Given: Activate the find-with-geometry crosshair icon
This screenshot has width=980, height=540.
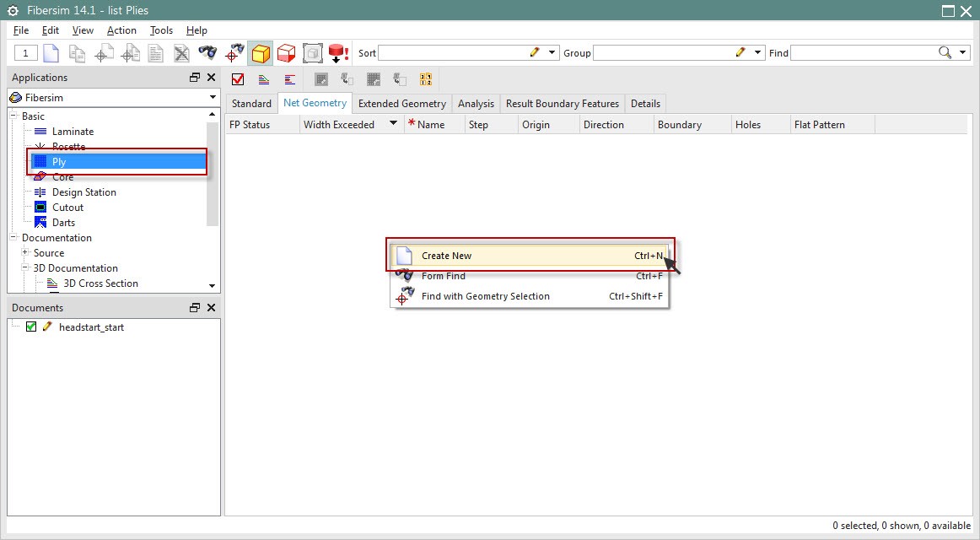Looking at the screenshot, I should click(x=234, y=52).
